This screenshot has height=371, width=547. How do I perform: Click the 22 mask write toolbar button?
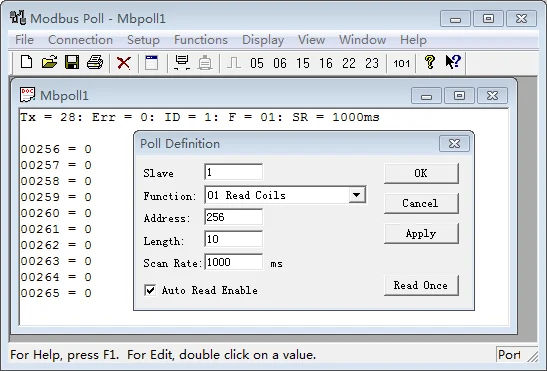click(x=349, y=63)
